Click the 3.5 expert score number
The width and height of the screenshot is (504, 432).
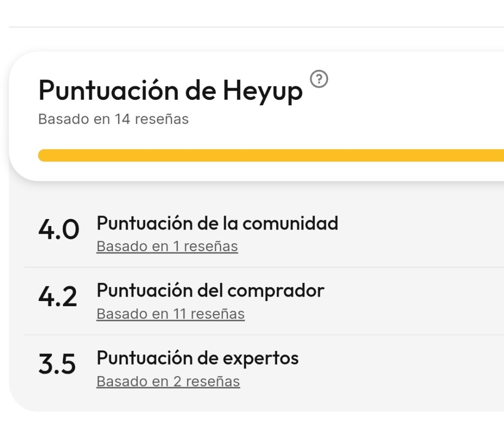57,365
